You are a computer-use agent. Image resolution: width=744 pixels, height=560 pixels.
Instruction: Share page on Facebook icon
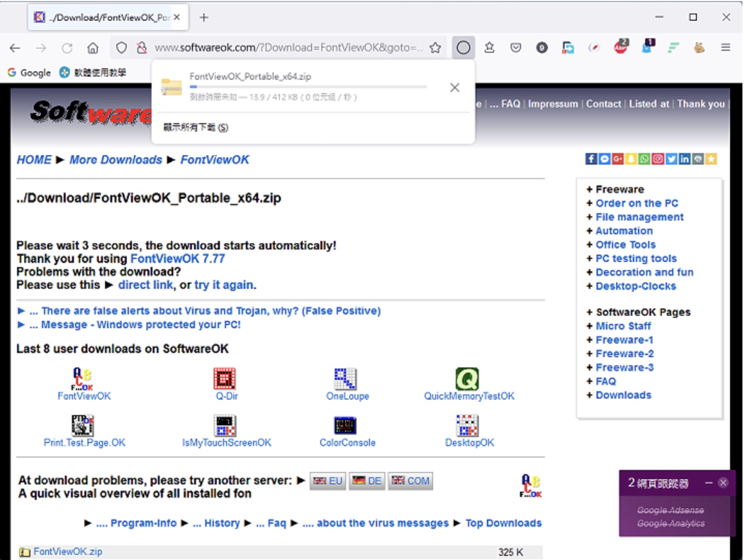pyautogui.click(x=591, y=159)
